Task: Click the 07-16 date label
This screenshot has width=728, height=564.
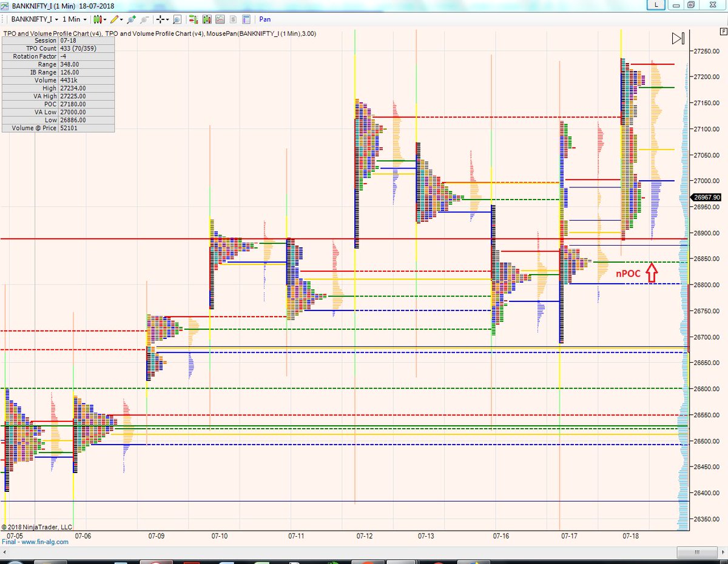Action: coord(502,536)
